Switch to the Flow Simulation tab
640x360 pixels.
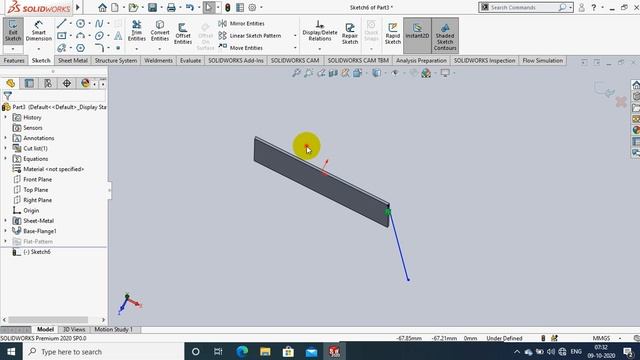point(542,60)
